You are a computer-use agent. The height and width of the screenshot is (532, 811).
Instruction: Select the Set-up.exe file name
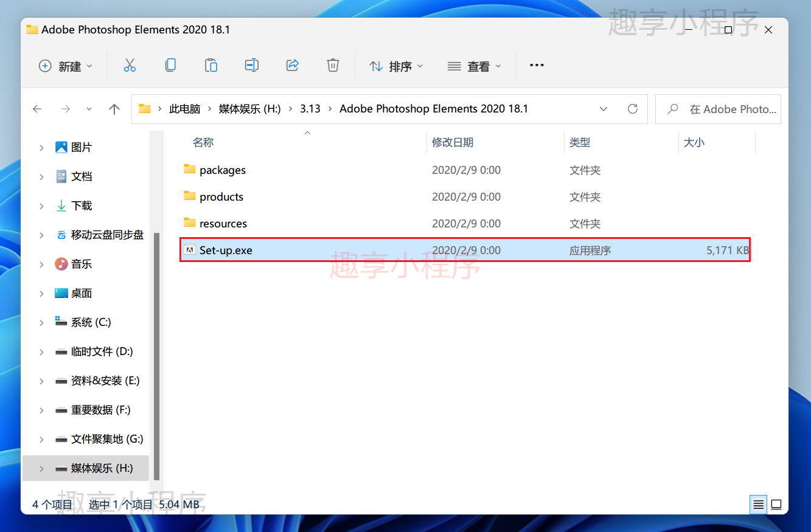[226, 250]
